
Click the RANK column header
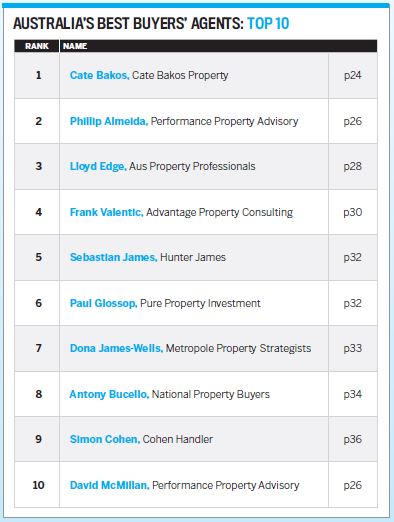pos(37,46)
